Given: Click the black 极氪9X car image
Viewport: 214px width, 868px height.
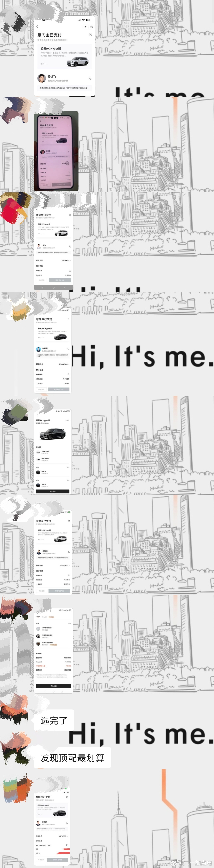Looking at the screenshot, I should pyautogui.click(x=53, y=434).
